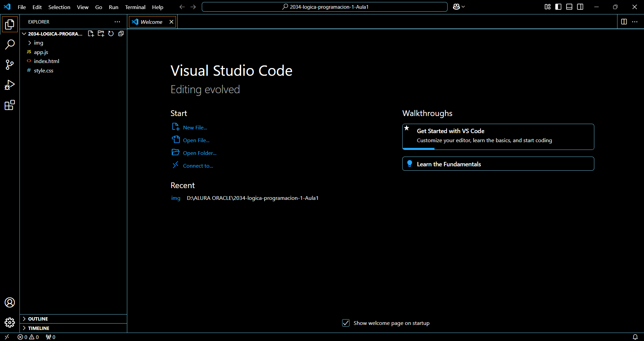Screen dimensions: 644x341
Task: Open the Accounts menu icon
Action: click(10, 302)
